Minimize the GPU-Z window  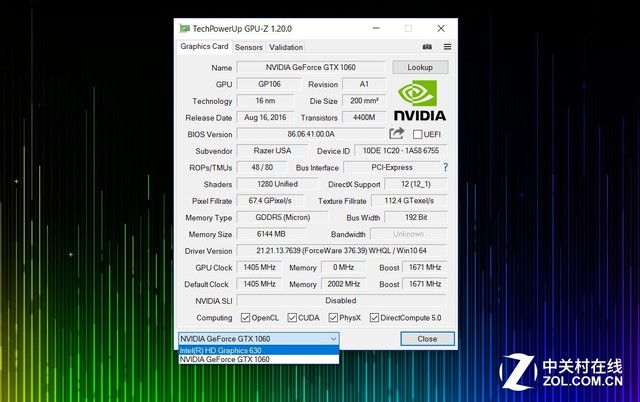376,28
